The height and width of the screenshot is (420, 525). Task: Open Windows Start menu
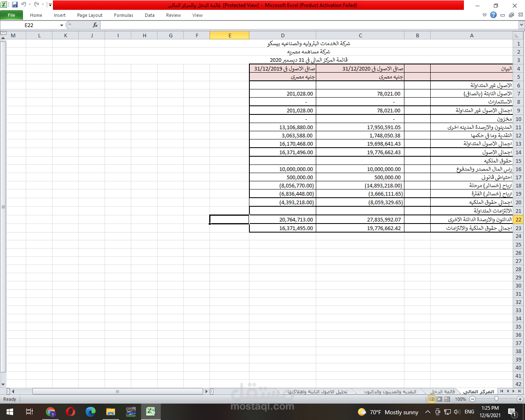[x=10, y=412]
